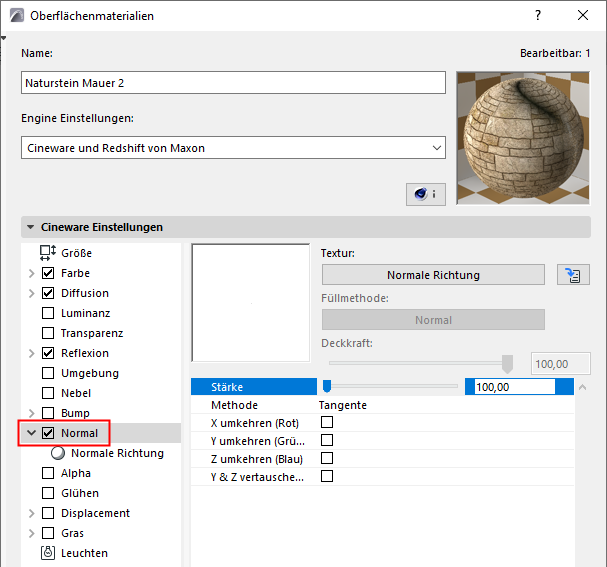The image size is (607, 567).
Task: Toggle the Farbe checkbox
Action: tap(48, 273)
